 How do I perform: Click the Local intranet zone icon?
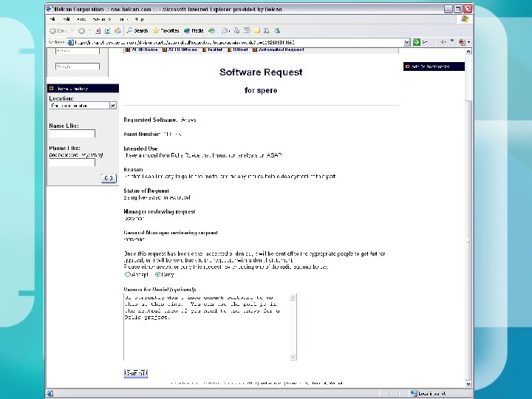(x=414, y=393)
